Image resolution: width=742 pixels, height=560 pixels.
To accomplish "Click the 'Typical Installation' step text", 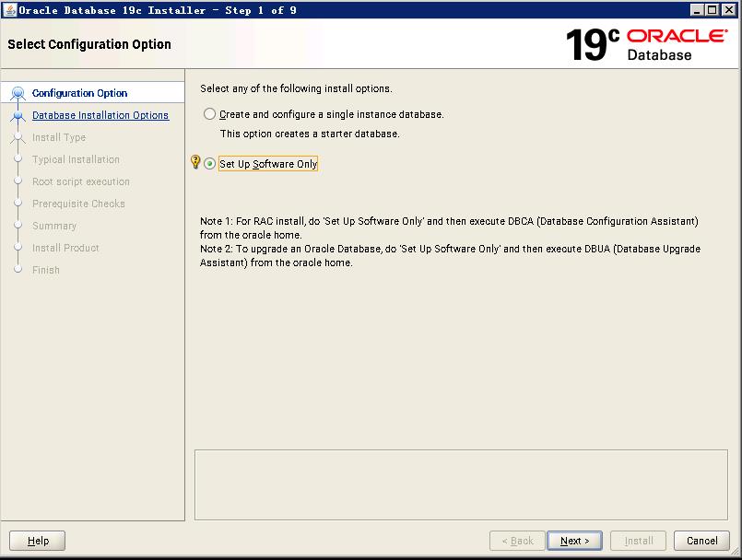I will [x=76, y=159].
